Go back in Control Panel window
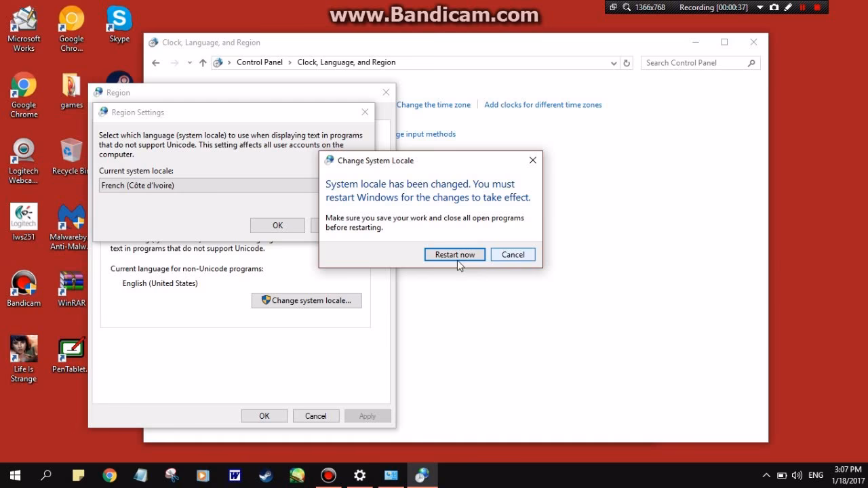The width and height of the screenshot is (868, 488). pyautogui.click(x=156, y=62)
